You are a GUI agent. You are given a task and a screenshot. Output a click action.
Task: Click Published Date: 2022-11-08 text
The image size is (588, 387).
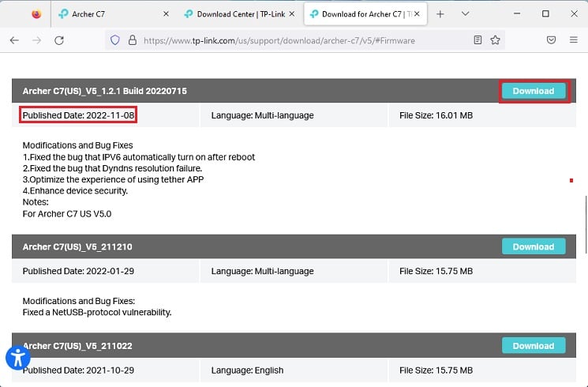pyautogui.click(x=78, y=115)
